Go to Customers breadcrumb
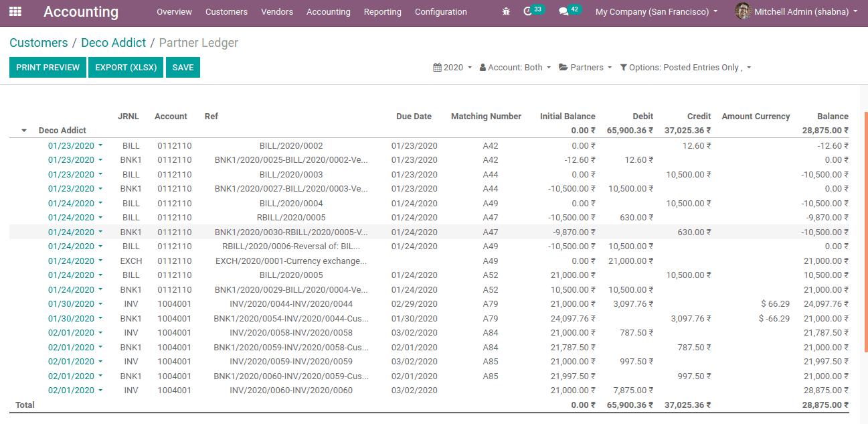Image resolution: width=868 pixels, height=424 pixels. [x=39, y=43]
